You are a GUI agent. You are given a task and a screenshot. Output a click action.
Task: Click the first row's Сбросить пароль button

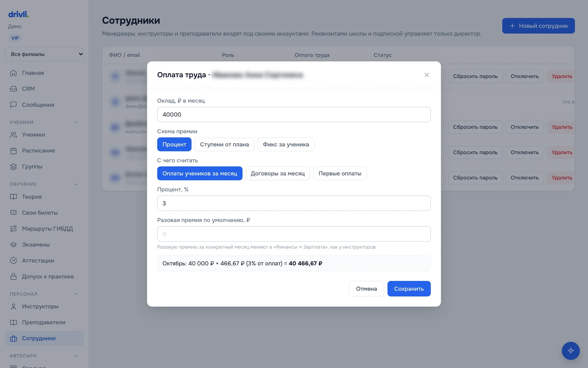coord(475,76)
